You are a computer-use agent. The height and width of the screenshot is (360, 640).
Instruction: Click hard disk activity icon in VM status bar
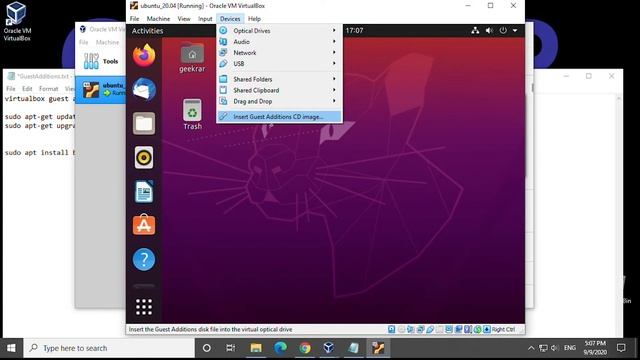(x=391, y=329)
